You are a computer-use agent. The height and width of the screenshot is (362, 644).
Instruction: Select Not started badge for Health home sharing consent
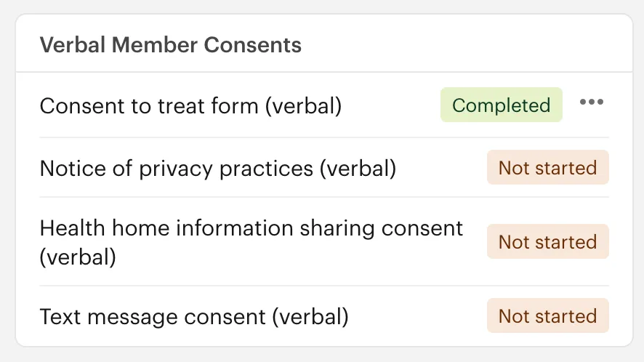pos(547,242)
